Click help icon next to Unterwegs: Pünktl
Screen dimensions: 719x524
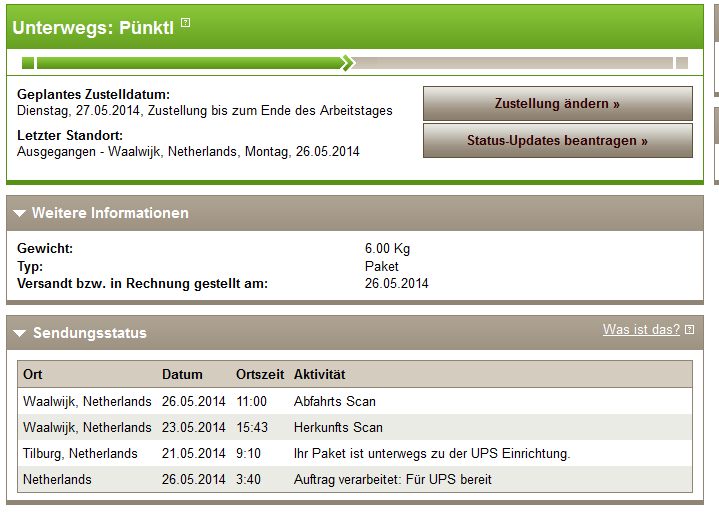[185, 22]
